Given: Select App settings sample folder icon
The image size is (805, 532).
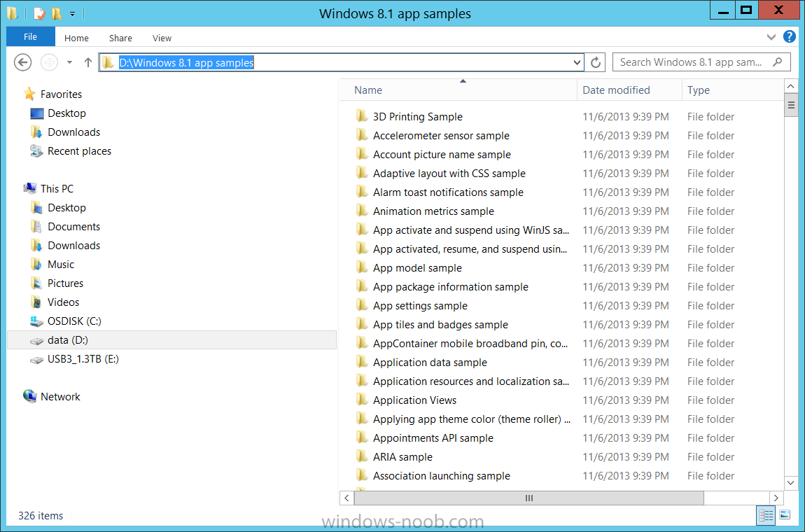Looking at the screenshot, I should point(361,305).
